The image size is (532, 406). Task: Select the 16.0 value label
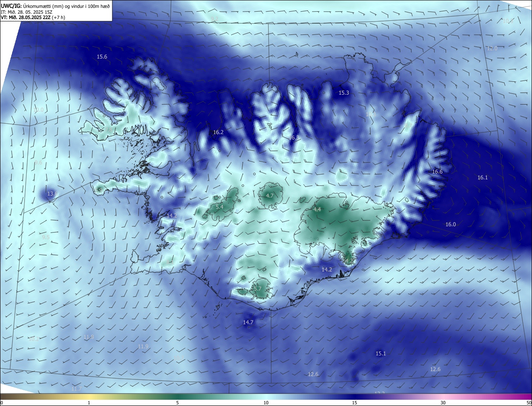(451, 225)
